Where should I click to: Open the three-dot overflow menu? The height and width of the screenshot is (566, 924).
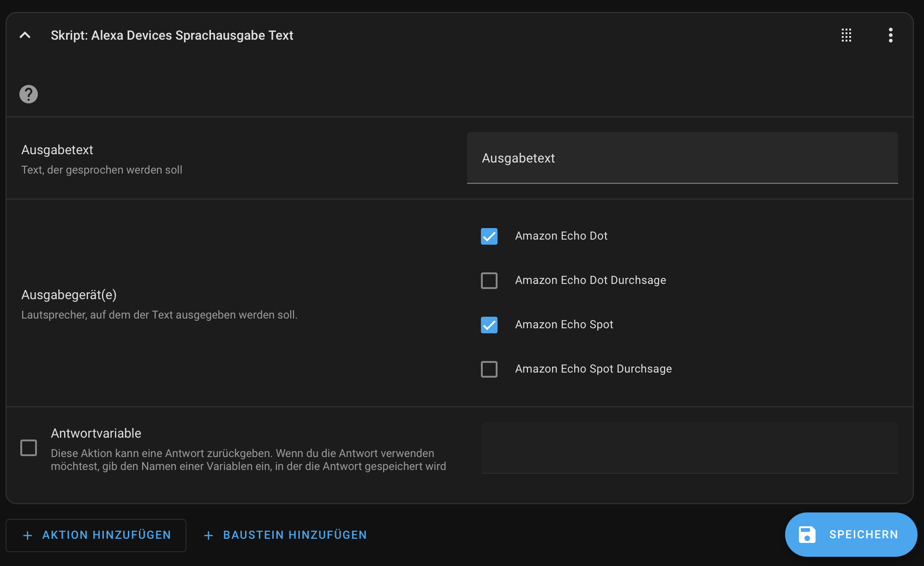pyautogui.click(x=890, y=35)
